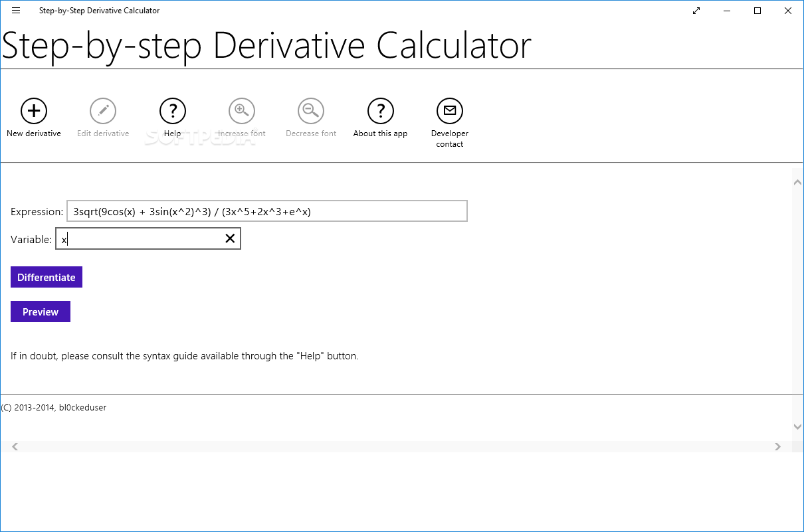Viewport: 804px width, 532px height.
Task: Click the Decrease font magnifier icon
Action: [x=311, y=111]
